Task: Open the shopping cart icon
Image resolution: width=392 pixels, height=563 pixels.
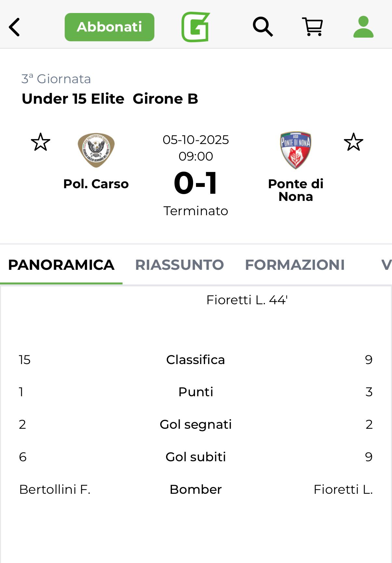Action: (x=313, y=27)
